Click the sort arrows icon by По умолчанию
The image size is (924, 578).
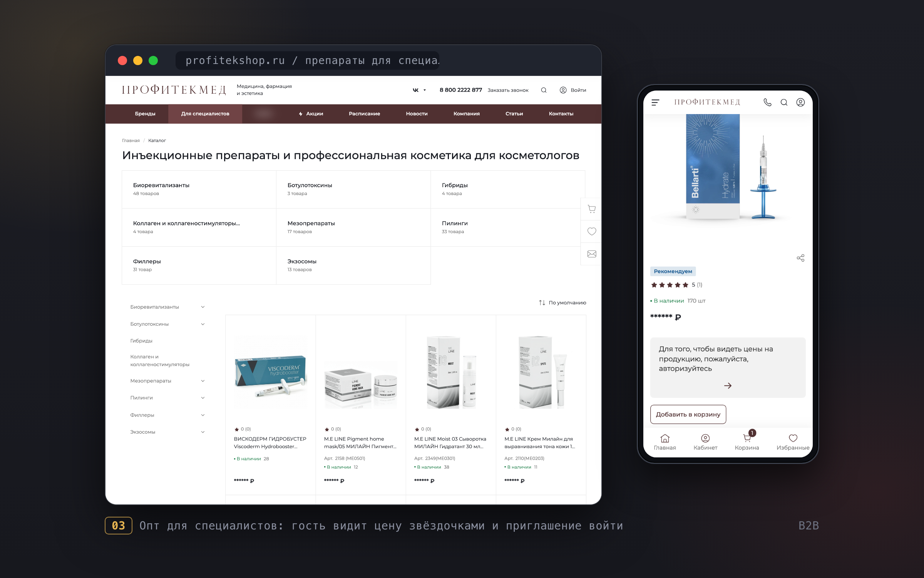(542, 303)
